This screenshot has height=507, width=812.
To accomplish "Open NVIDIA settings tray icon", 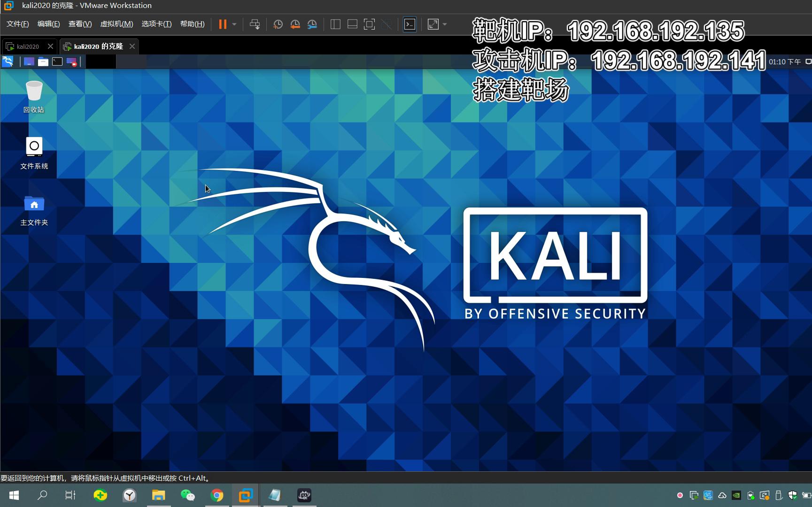I will click(736, 495).
